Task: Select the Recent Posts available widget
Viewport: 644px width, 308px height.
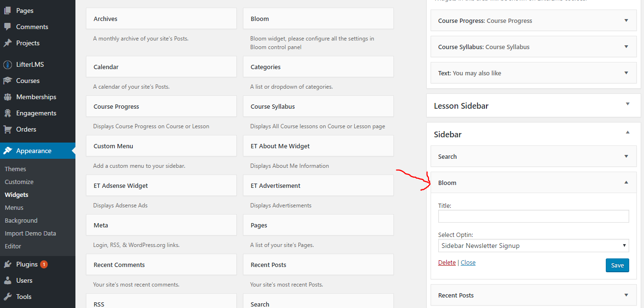Action: click(318, 265)
